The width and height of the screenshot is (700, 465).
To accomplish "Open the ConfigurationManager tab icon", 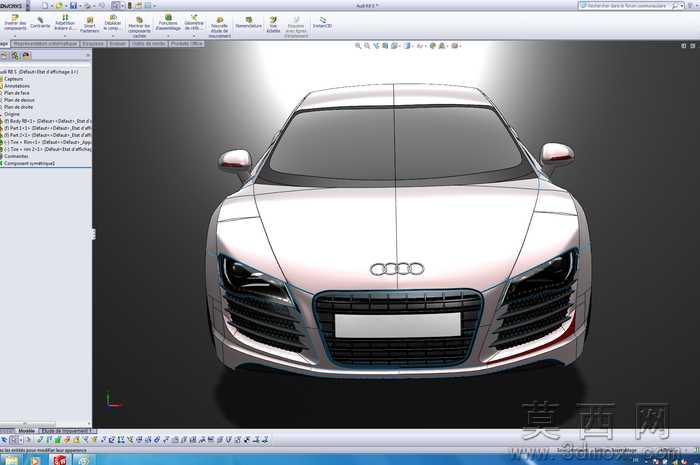I will [x=15, y=56].
